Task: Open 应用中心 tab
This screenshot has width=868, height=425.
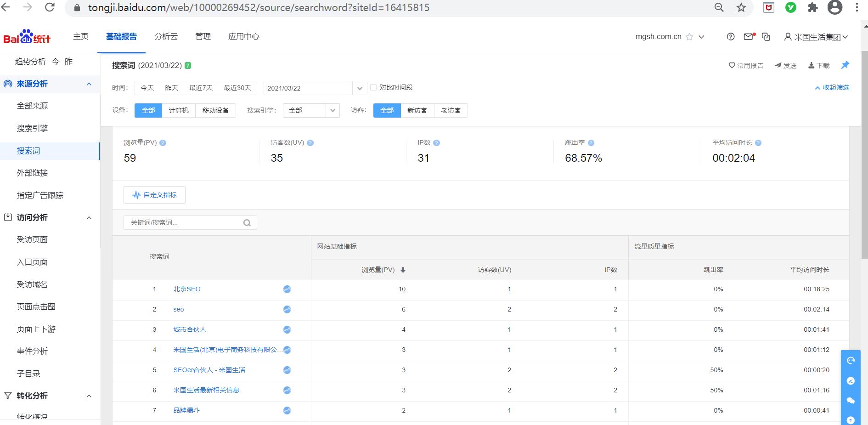Action: pos(244,37)
